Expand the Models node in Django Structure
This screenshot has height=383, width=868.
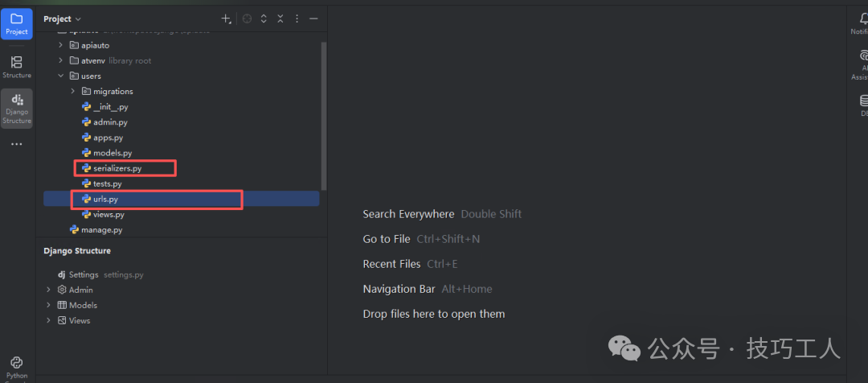(x=49, y=305)
